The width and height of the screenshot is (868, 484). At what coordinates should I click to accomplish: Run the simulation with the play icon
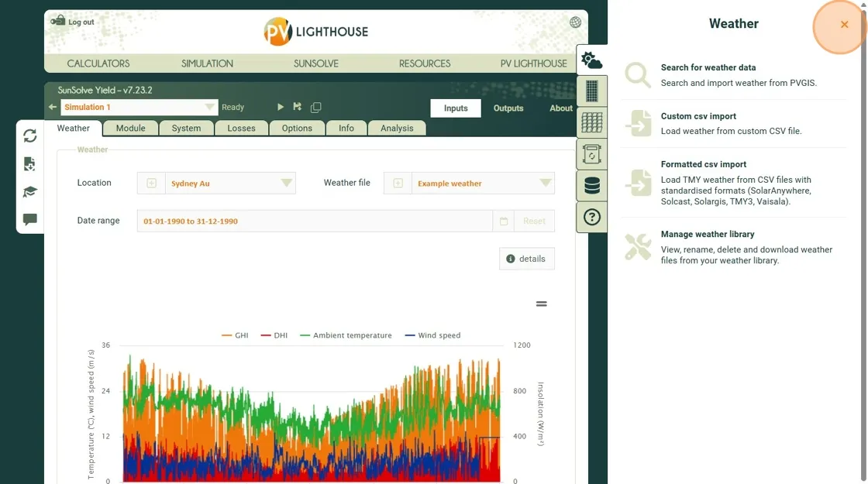(x=281, y=108)
